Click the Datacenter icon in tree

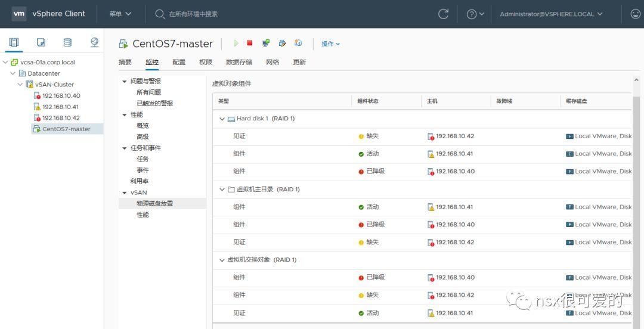click(22, 73)
